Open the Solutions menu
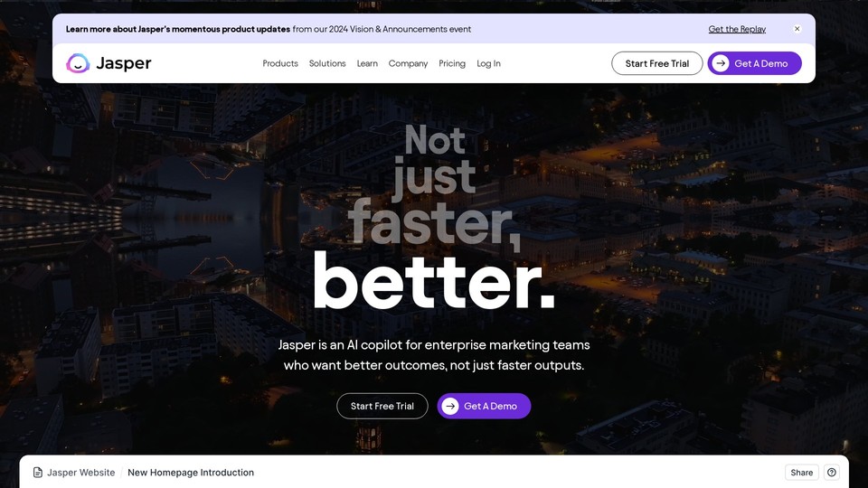Image resolution: width=868 pixels, height=488 pixels. pyautogui.click(x=327, y=63)
